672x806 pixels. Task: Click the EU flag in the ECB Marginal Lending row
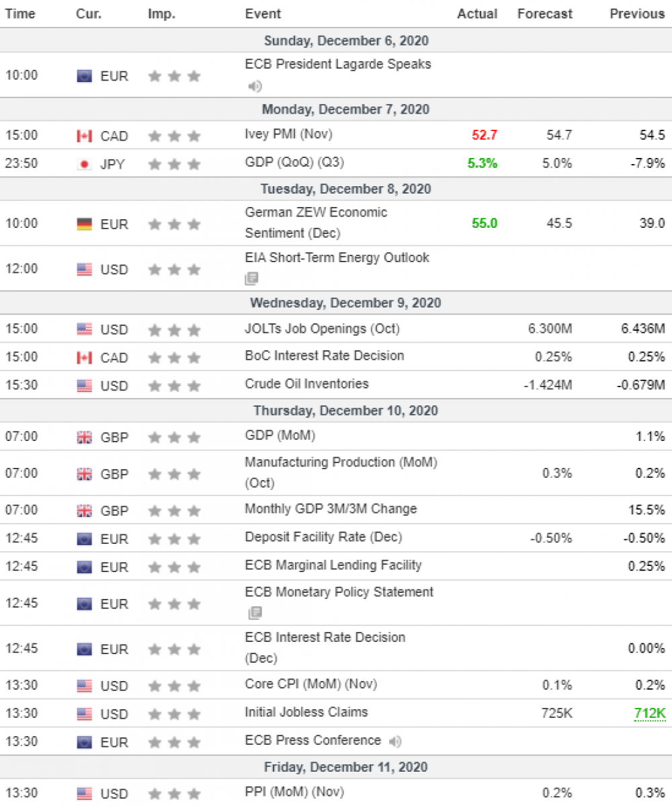point(84,567)
